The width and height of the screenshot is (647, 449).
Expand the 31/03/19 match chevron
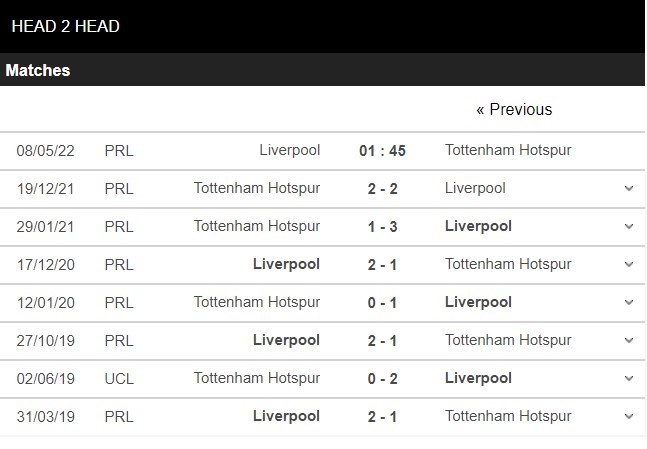[x=628, y=417]
